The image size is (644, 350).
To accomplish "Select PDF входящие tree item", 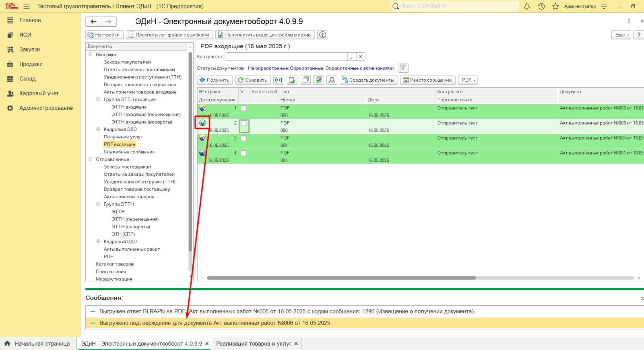I will tap(120, 144).
